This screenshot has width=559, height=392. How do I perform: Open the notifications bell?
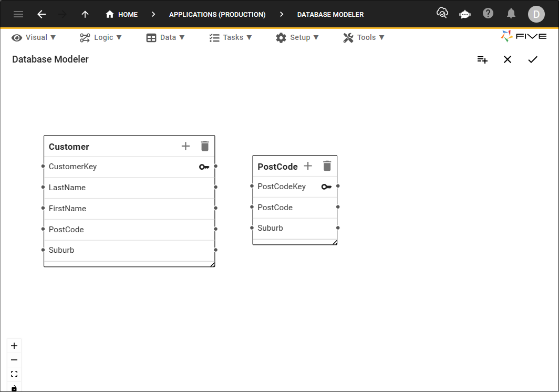point(511,14)
